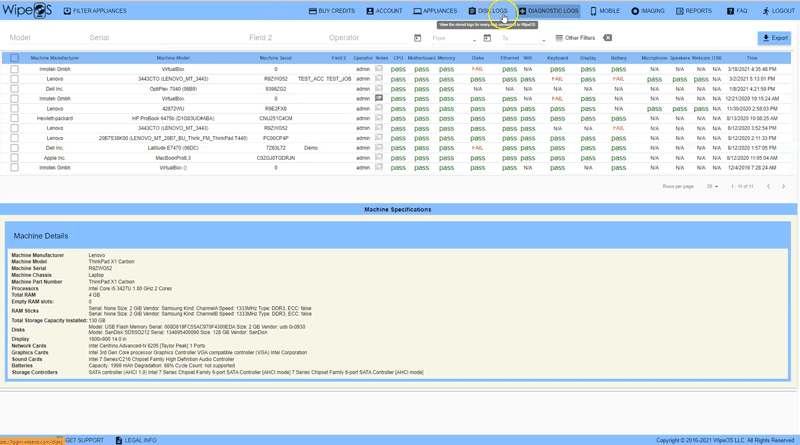Open notes icon for HP ProBook row
Screen dimensions: 800x445
coord(379,118)
